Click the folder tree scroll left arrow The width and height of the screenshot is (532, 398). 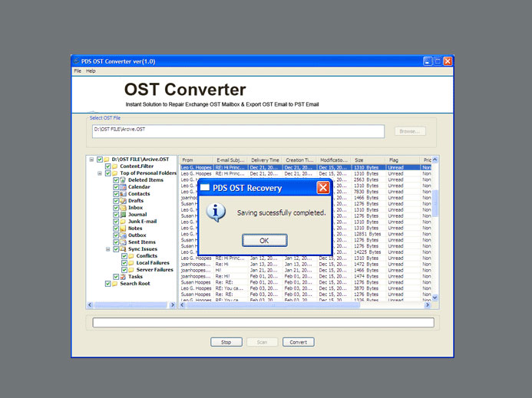tap(90, 305)
